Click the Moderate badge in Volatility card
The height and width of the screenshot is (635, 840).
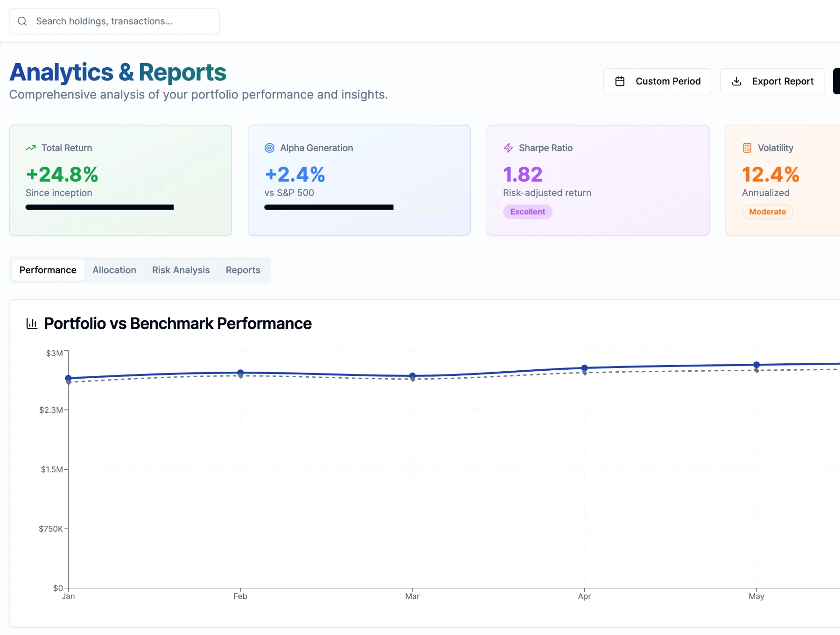click(x=768, y=212)
